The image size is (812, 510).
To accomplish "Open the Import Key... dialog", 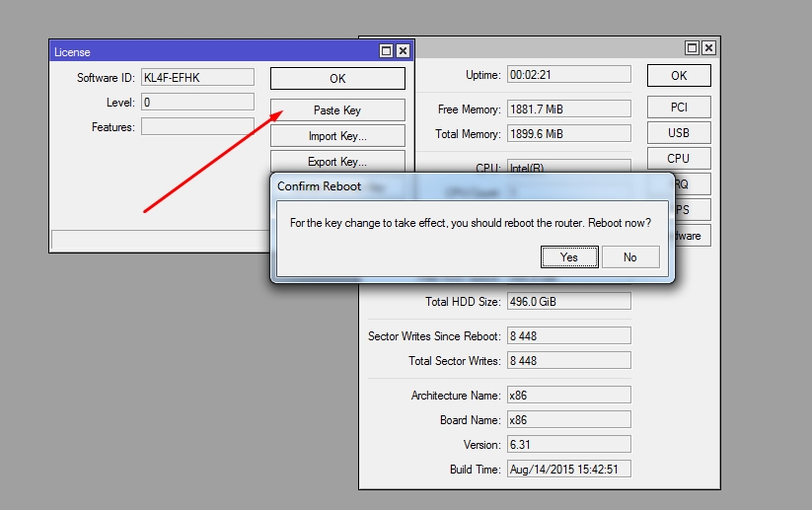I will [337, 136].
